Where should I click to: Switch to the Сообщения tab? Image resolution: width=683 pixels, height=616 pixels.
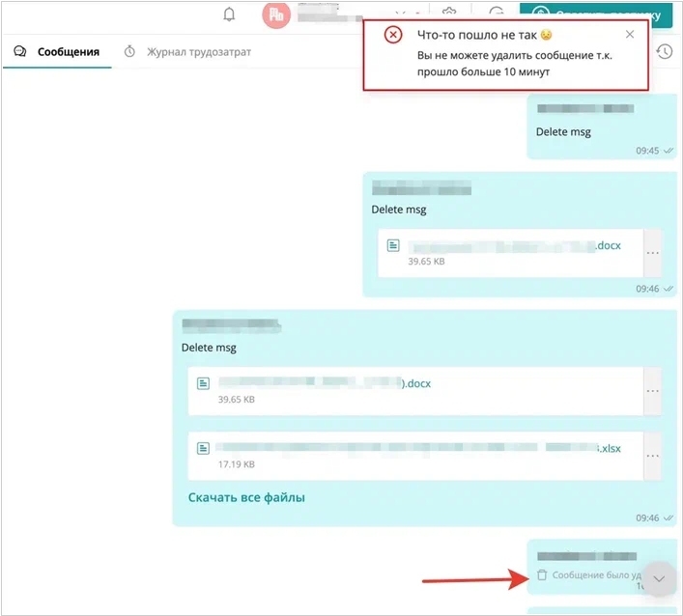(68, 51)
